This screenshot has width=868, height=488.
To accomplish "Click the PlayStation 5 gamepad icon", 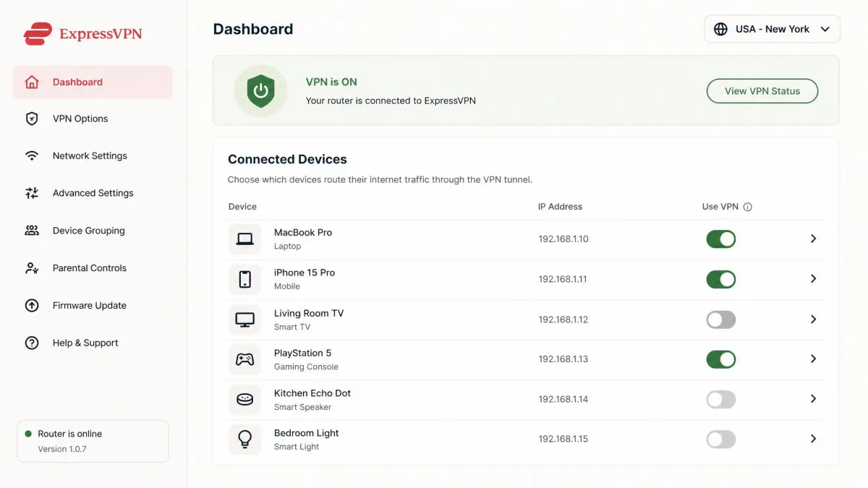I will point(245,359).
